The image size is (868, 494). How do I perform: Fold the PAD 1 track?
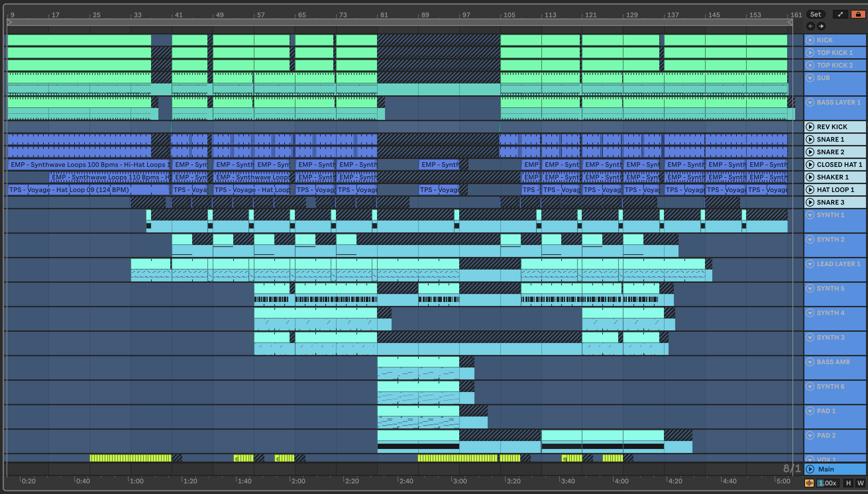810,411
